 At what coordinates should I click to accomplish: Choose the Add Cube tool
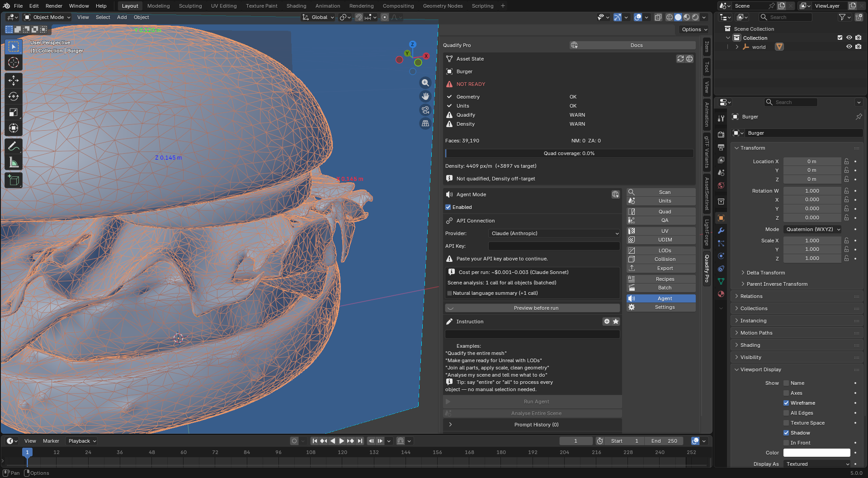click(14, 180)
